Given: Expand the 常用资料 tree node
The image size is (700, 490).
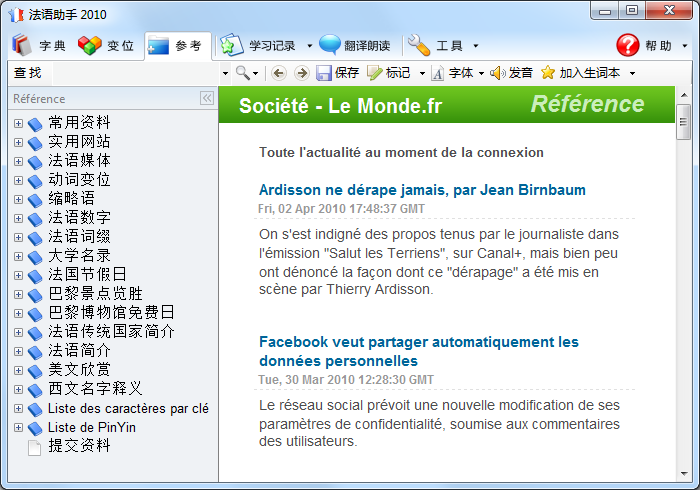Looking at the screenshot, I should [x=18, y=122].
